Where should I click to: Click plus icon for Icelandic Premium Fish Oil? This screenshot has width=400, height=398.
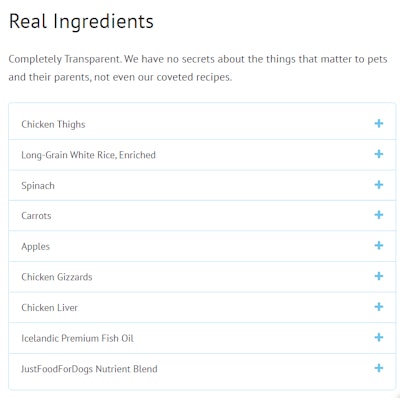[379, 337]
